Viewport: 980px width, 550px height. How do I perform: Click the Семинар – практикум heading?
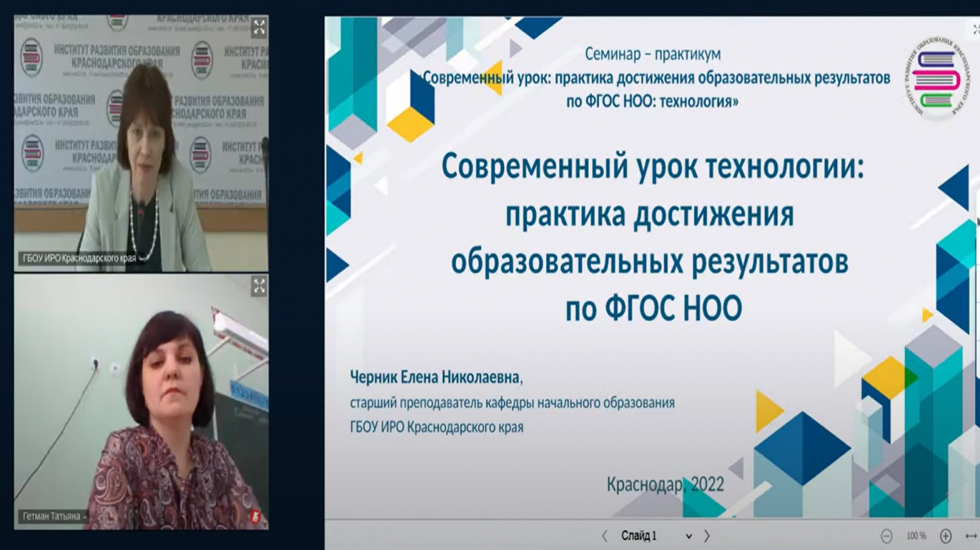click(x=652, y=54)
